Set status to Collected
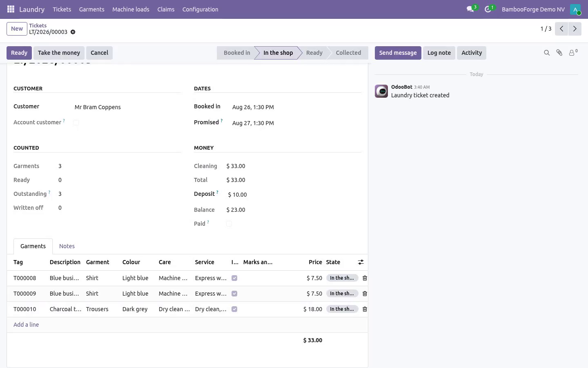The height and width of the screenshot is (368, 588). (x=348, y=53)
